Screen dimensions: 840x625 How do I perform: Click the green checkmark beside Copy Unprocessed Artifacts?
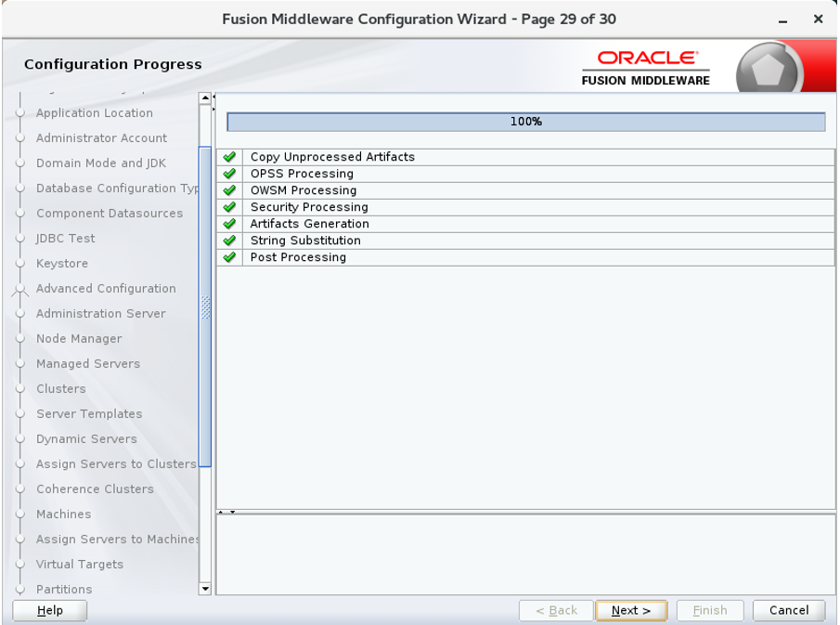click(x=230, y=157)
